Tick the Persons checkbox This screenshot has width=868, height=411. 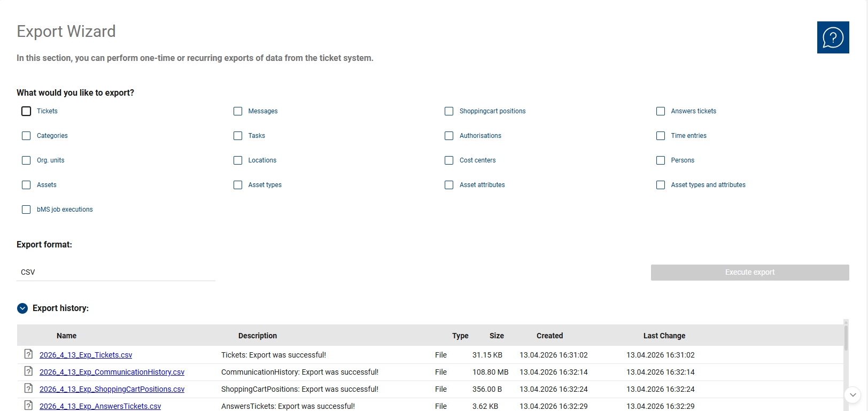[661, 160]
